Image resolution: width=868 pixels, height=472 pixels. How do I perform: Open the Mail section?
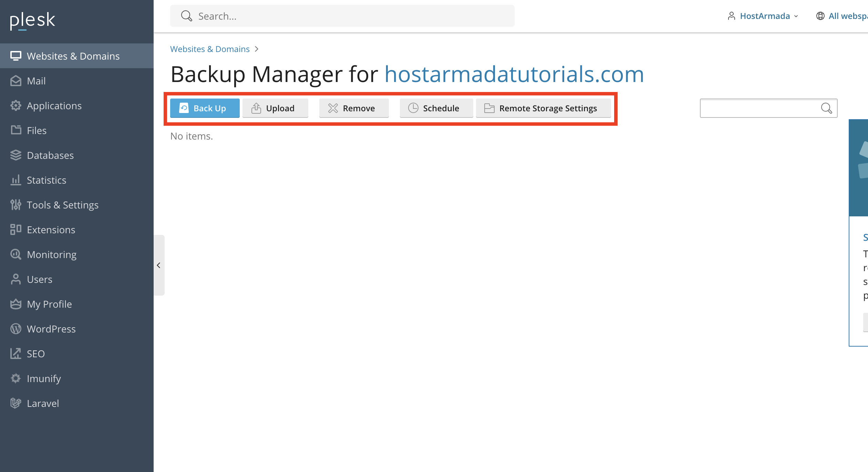(77, 81)
